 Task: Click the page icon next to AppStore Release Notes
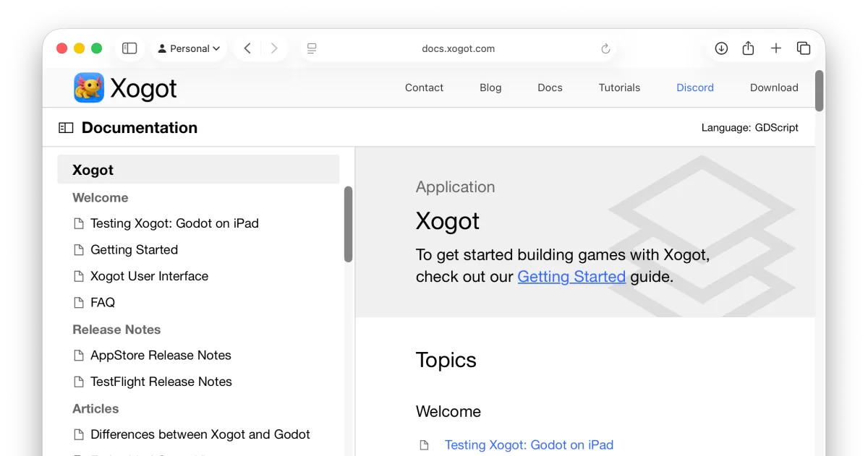click(x=77, y=355)
